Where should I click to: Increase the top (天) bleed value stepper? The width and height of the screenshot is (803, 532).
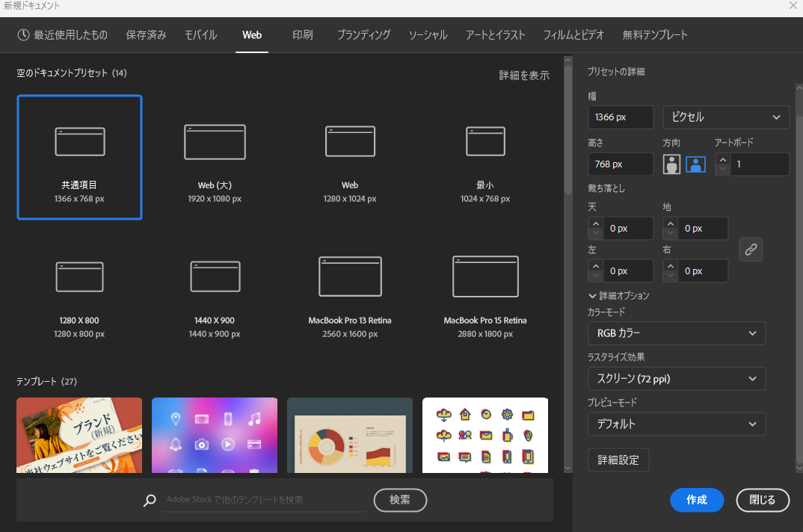[x=595, y=223]
